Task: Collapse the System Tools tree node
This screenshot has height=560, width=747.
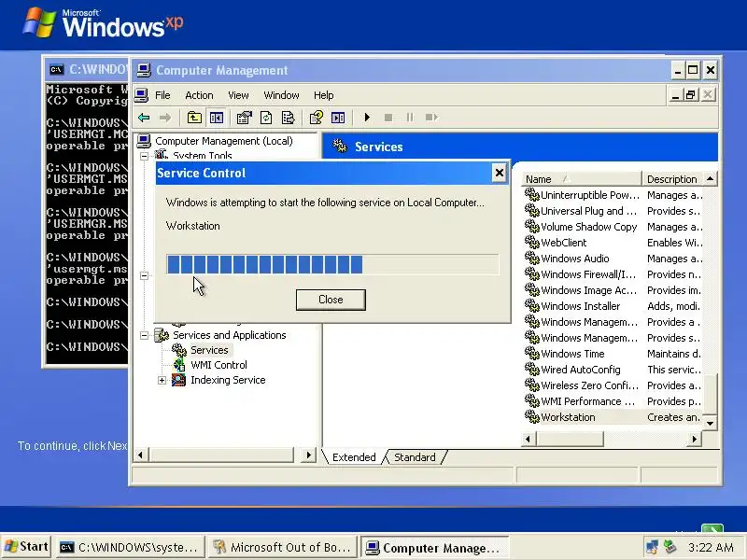Action: 144,156
